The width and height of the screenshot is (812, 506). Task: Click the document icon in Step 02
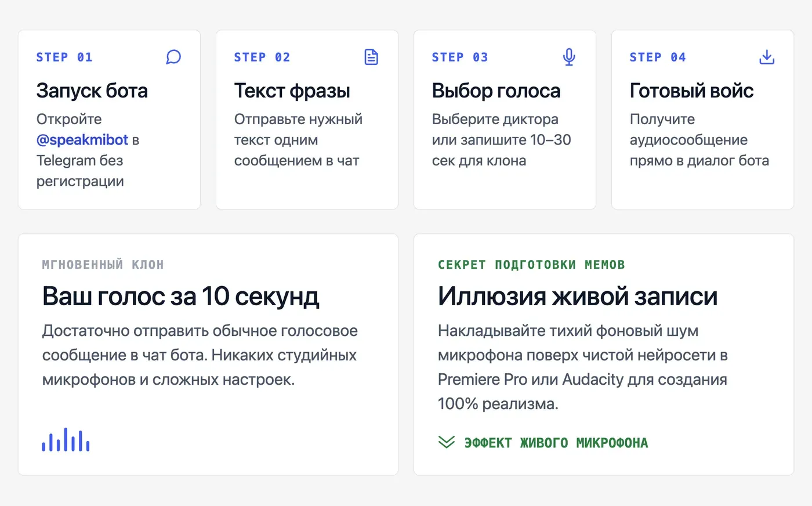371,57
